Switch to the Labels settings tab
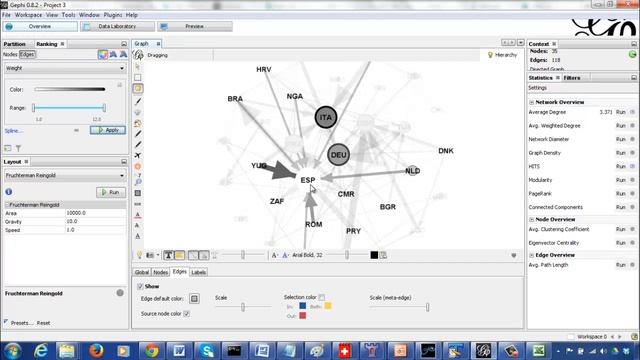640x360 pixels. tap(198, 272)
